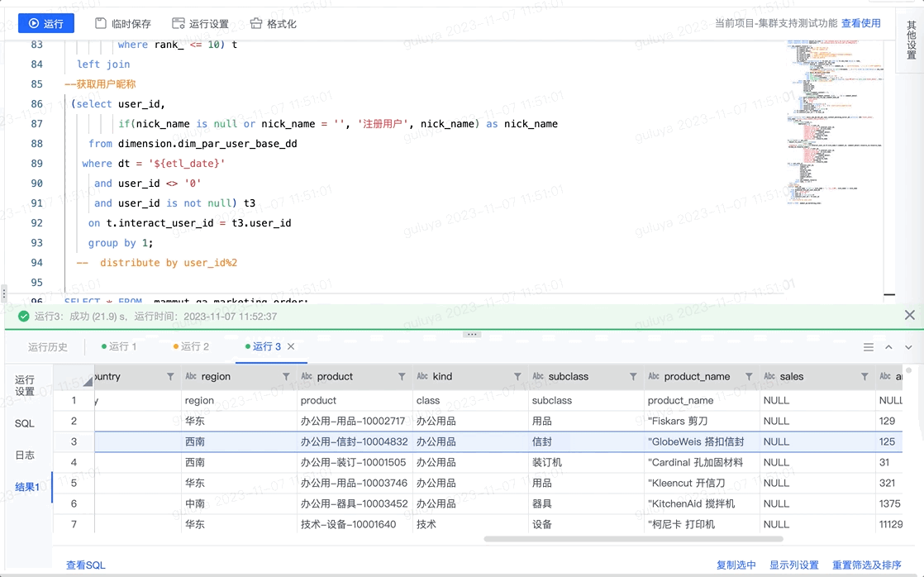The image size is (924, 577).
Task: Filter the subclass column
Action: [633, 377]
